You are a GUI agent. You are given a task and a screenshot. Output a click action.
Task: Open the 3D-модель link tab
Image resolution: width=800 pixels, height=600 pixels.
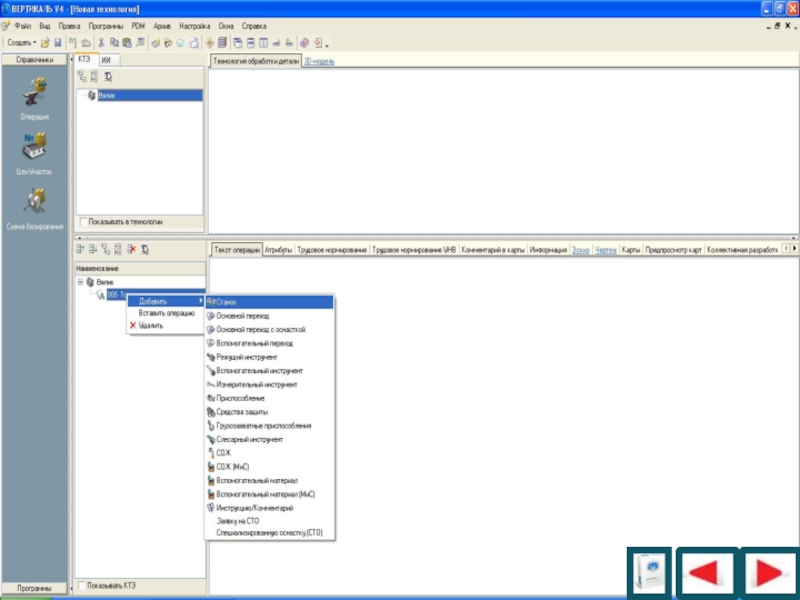pos(320,61)
